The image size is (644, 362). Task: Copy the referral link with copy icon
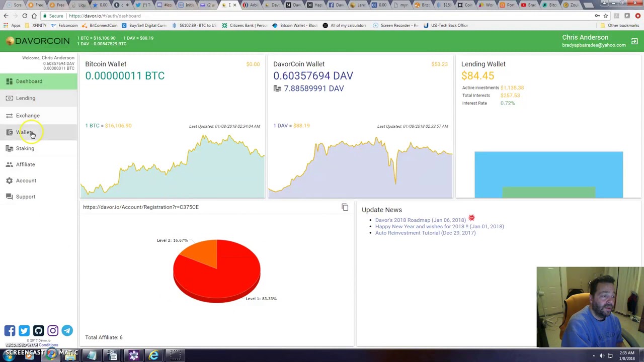pos(345,207)
